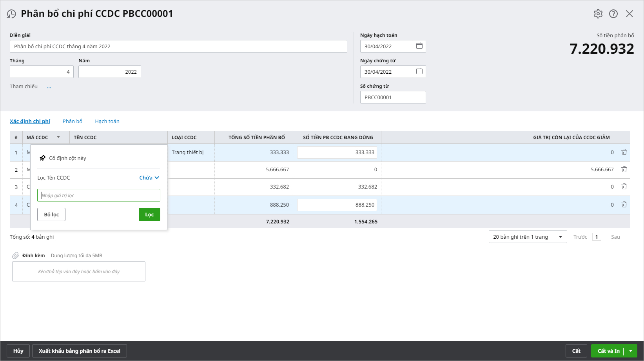Delete row with 5.666.667 remaining value
644x361 pixels.
(x=624, y=169)
